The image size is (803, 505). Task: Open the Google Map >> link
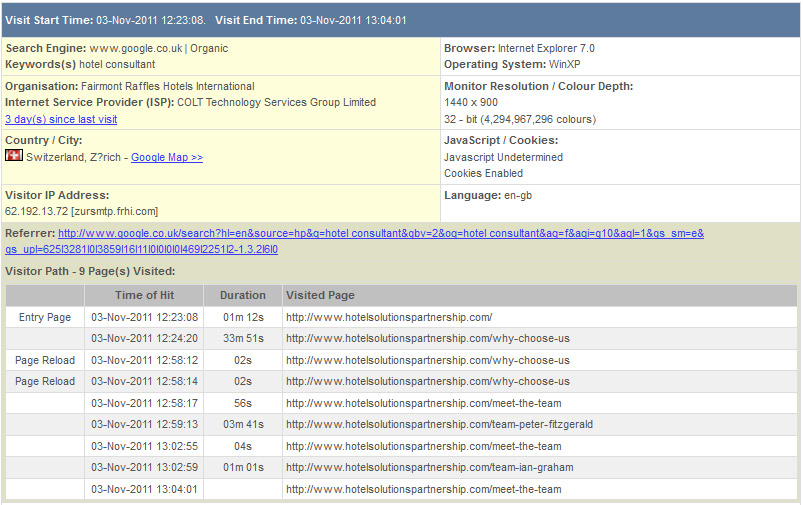(167, 157)
